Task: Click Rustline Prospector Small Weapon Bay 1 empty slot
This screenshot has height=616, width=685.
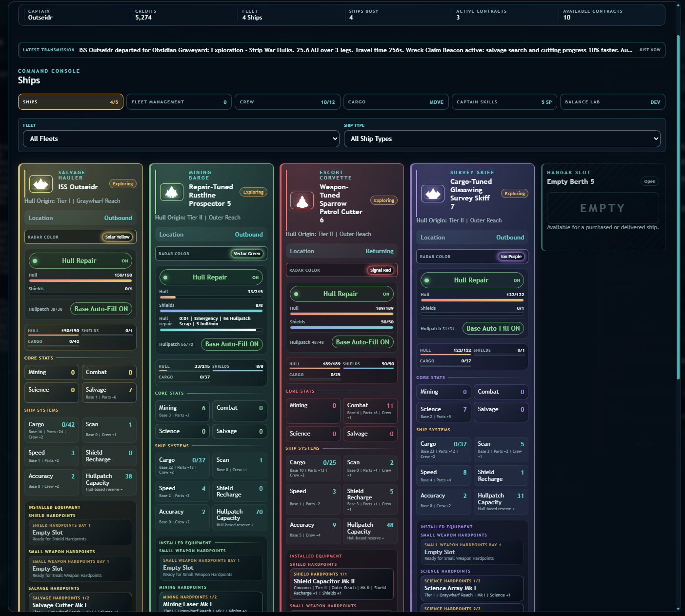Action: (211, 568)
